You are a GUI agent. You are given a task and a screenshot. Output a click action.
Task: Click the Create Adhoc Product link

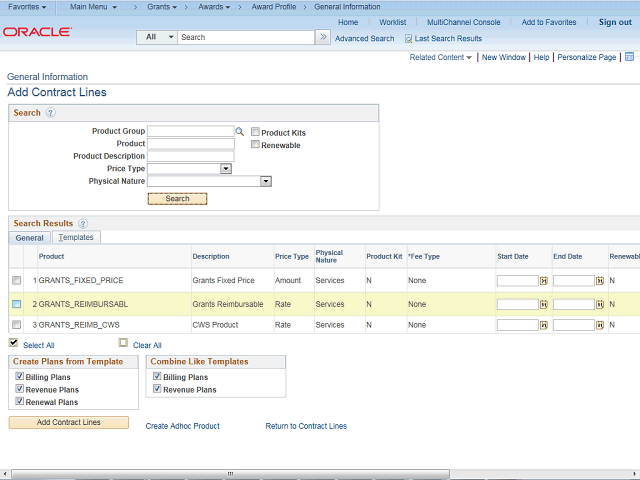182,426
